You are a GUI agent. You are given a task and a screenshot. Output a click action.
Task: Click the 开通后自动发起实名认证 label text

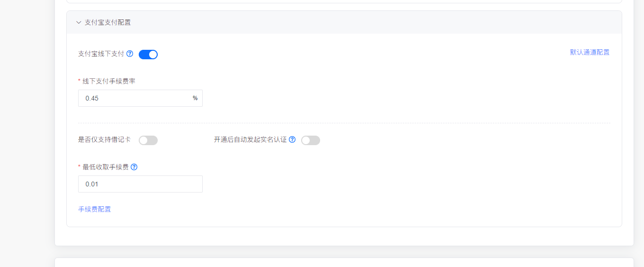coord(250,140)
